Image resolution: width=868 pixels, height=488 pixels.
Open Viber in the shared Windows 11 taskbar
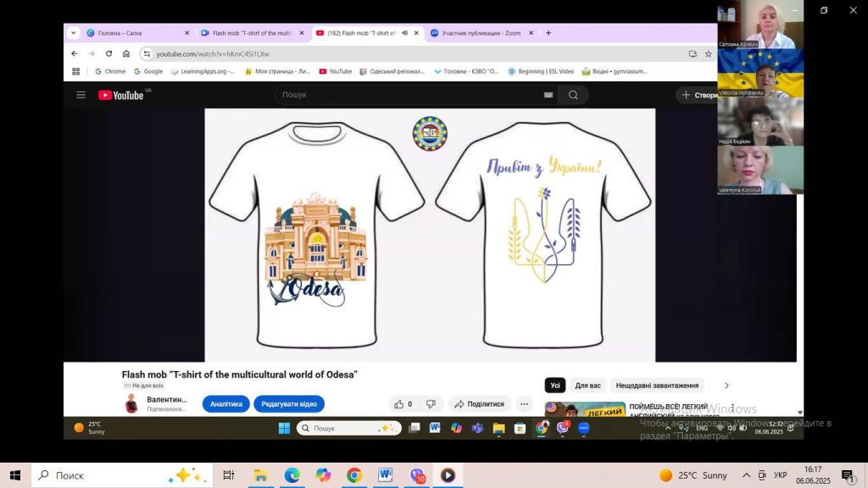pos(563,428)
